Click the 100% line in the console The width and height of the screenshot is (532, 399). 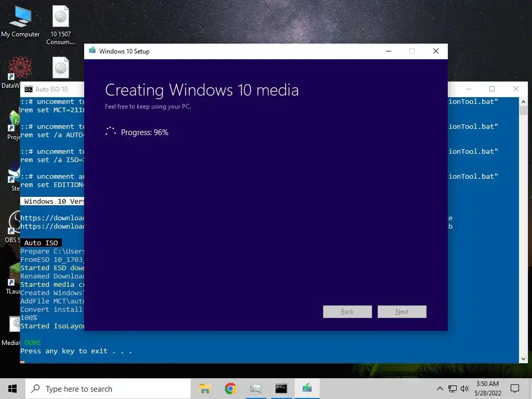[29, 318]
